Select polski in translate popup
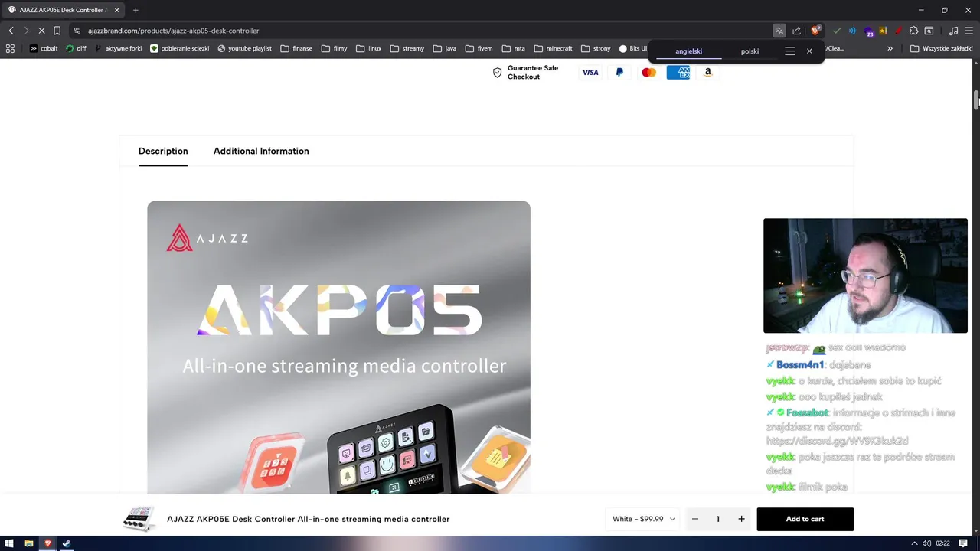The image size is (980, 551). coord(750,51)
